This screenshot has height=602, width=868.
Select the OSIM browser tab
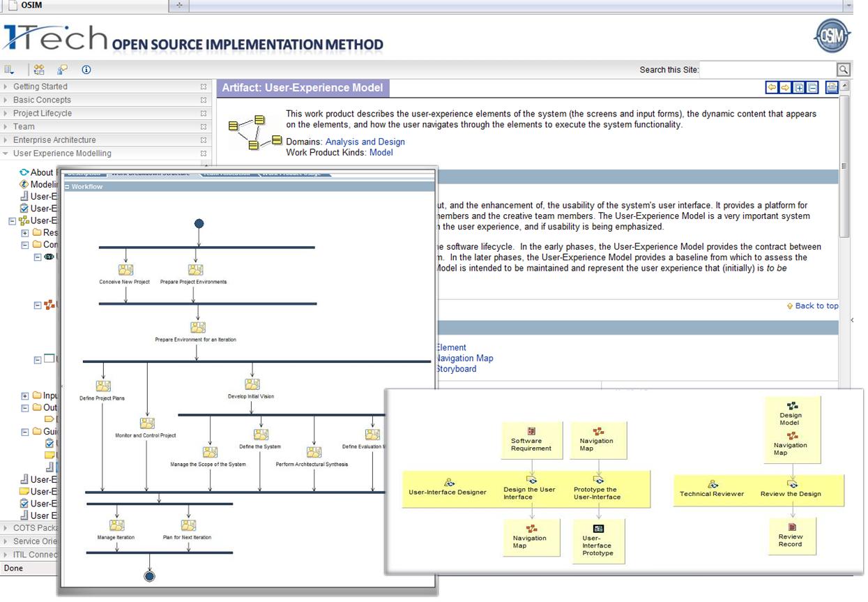[x=84, y=6]
